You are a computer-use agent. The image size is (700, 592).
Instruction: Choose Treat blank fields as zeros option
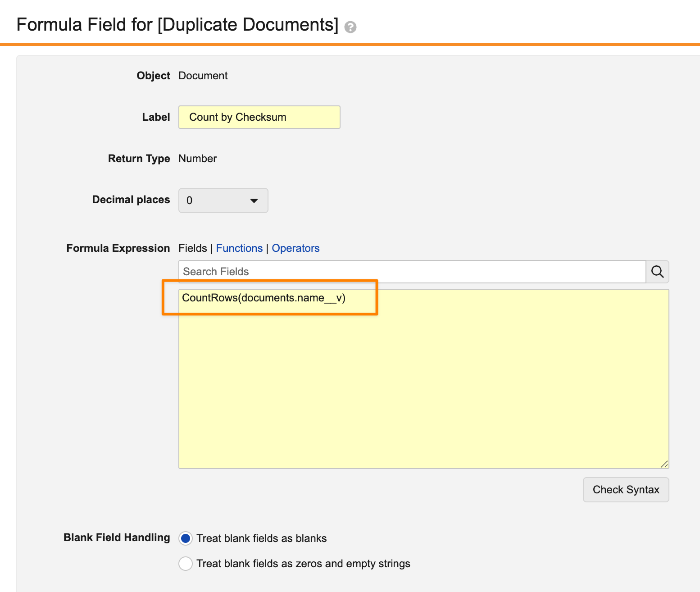[186, 564]
